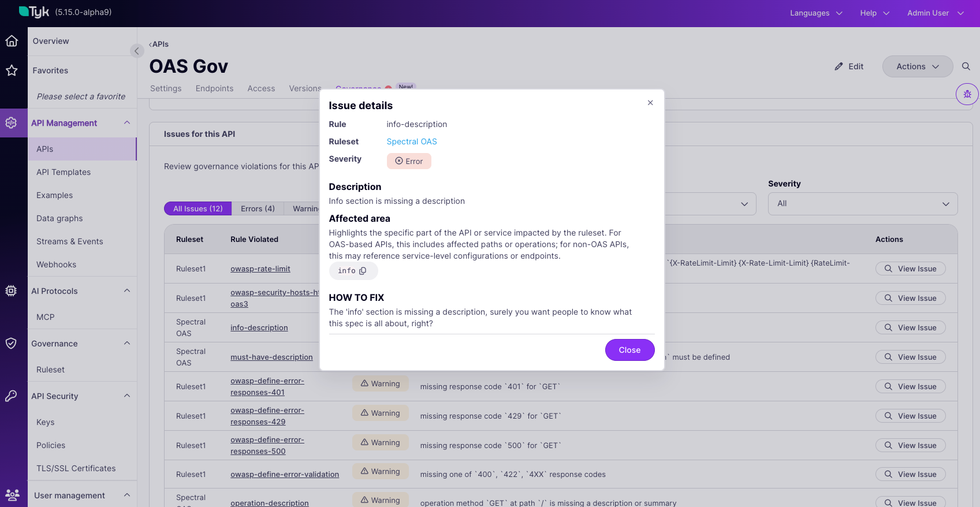Switch to the Access tab
The image size is (980, 507).
pos(261,88)
